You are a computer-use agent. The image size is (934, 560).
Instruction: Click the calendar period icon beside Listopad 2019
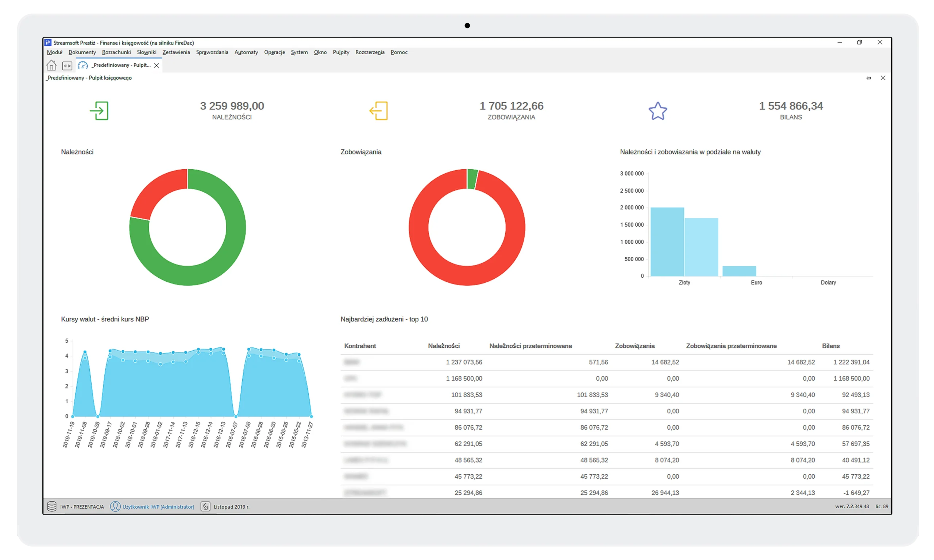pos(205,506)
